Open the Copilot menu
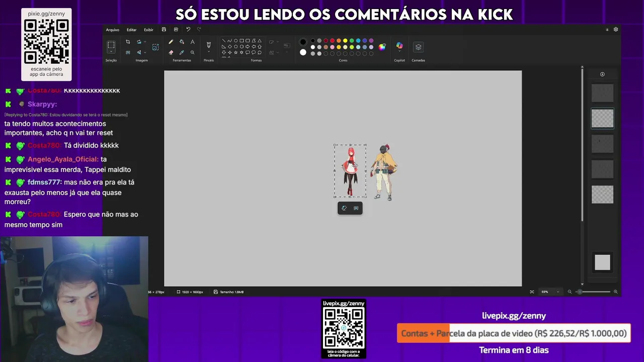 399,46
